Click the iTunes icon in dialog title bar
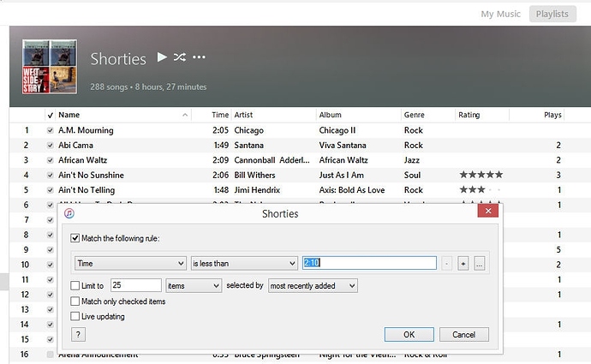Viewport: 591px width, 364px height. pyautogui.click(x=69, y=213)
